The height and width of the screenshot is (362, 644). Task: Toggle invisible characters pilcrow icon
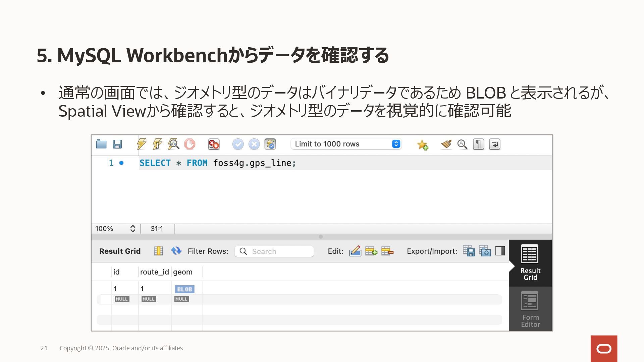[478, 144]
